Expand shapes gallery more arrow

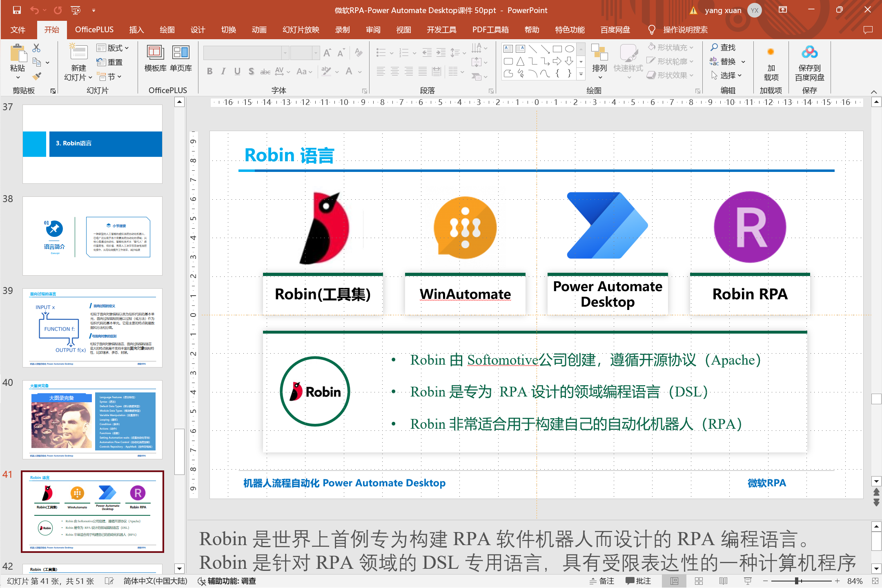click(581, 74)
